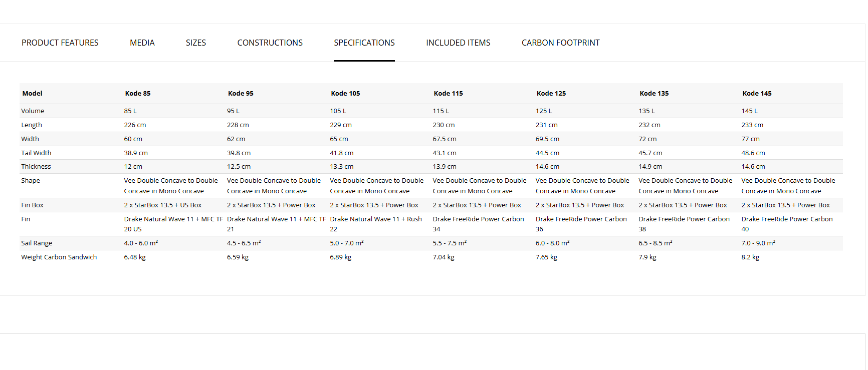This screenshot has height=370, width=868.
Task: Select Drake Natural Wave 11 + MFC TF 20 US
Action: (x=173, y=224)
